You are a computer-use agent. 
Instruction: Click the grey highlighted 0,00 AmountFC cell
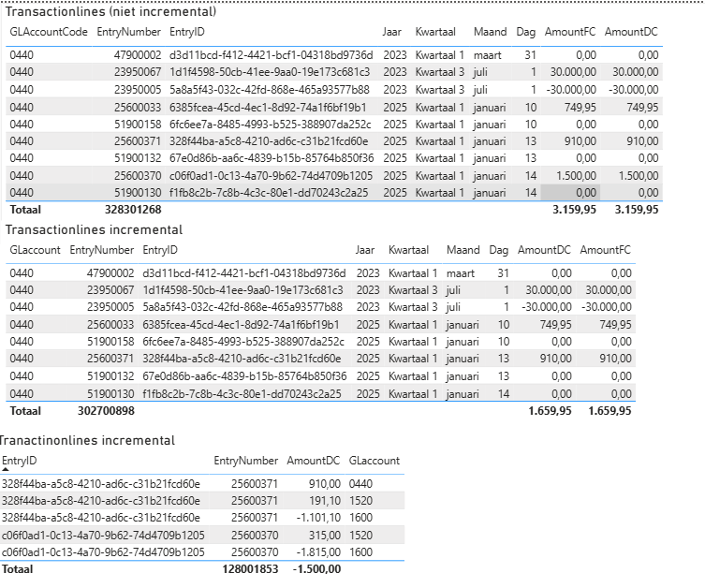pyautogui.click(x=573, y=192)
